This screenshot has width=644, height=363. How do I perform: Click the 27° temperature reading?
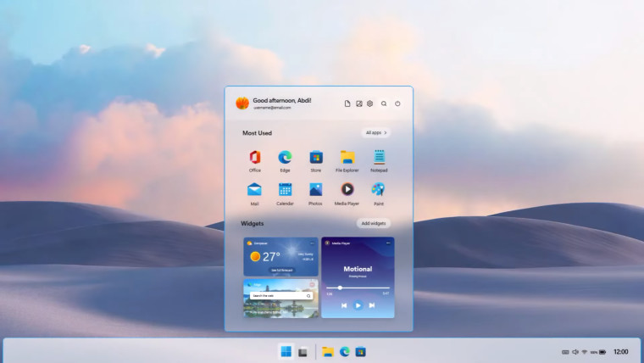(x=271, y=257)
